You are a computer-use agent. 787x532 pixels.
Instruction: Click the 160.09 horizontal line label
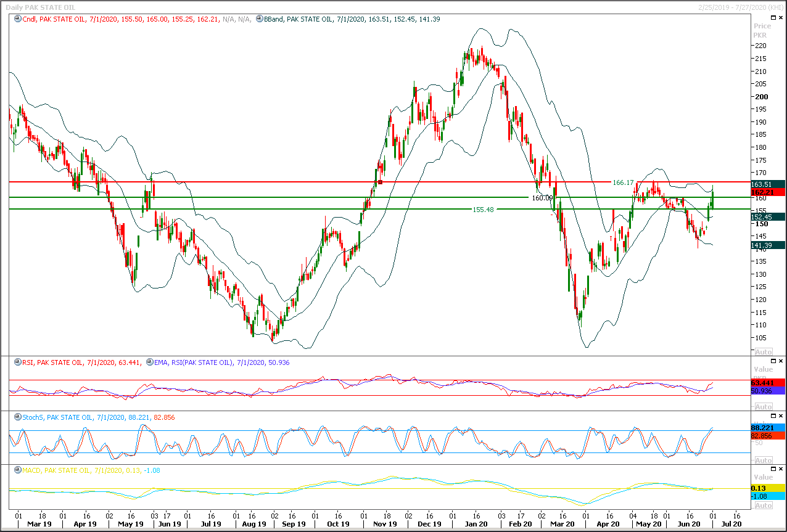(x=542, y=198)
